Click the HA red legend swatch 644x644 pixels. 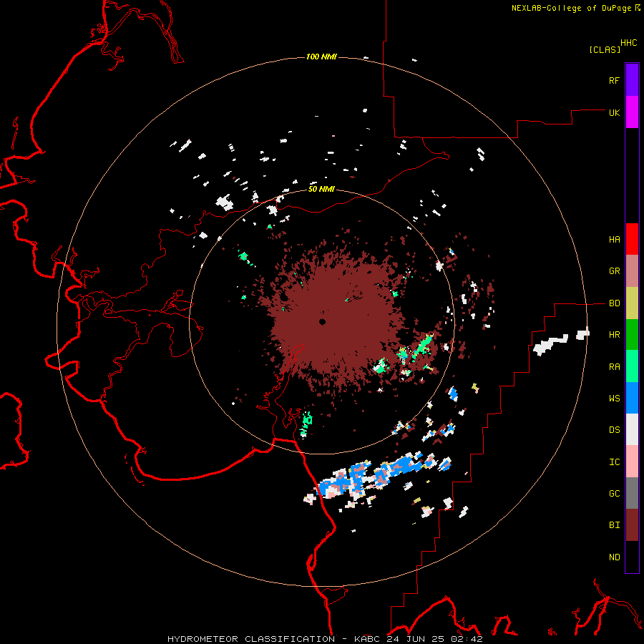coord(632,239)
